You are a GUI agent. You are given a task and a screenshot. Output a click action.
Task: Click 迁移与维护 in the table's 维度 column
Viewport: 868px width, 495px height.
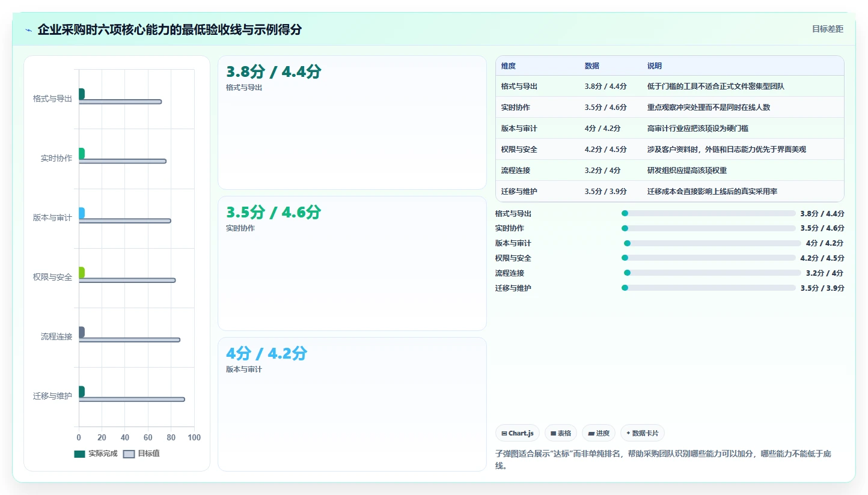519,192
